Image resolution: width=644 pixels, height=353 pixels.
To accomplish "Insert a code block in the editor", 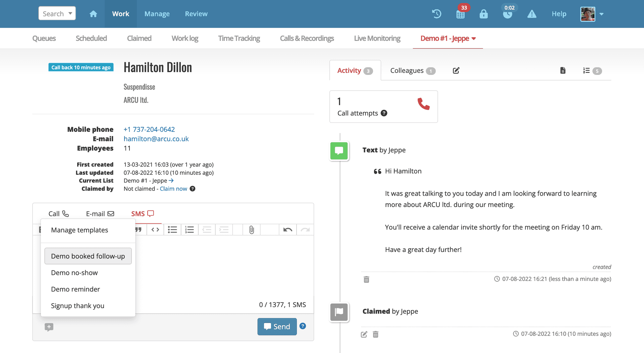I will pyautogui.click(x=155, y=230).
